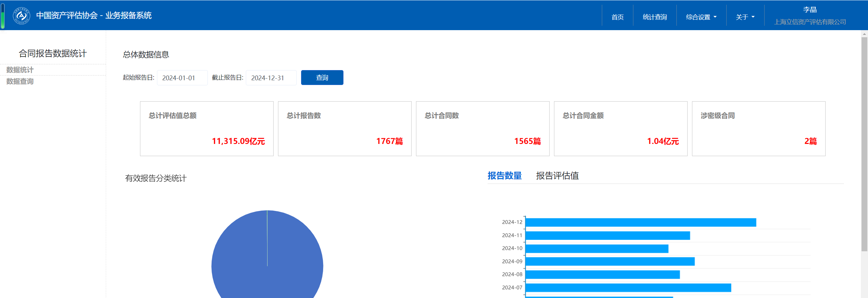The width and height of the screenshot is (868, 298).
Task: Click the 2024-12 bar in the chart
Action: [x=640, y=222]
